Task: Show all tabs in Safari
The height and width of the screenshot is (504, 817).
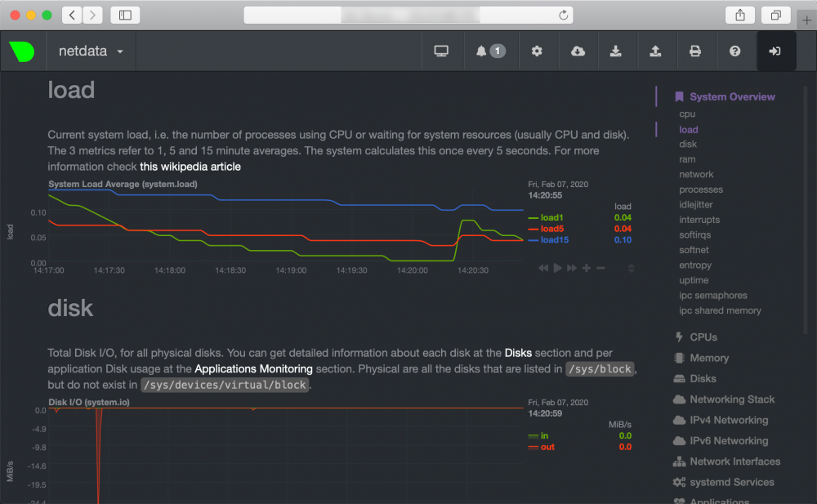Action: point(776,16)
